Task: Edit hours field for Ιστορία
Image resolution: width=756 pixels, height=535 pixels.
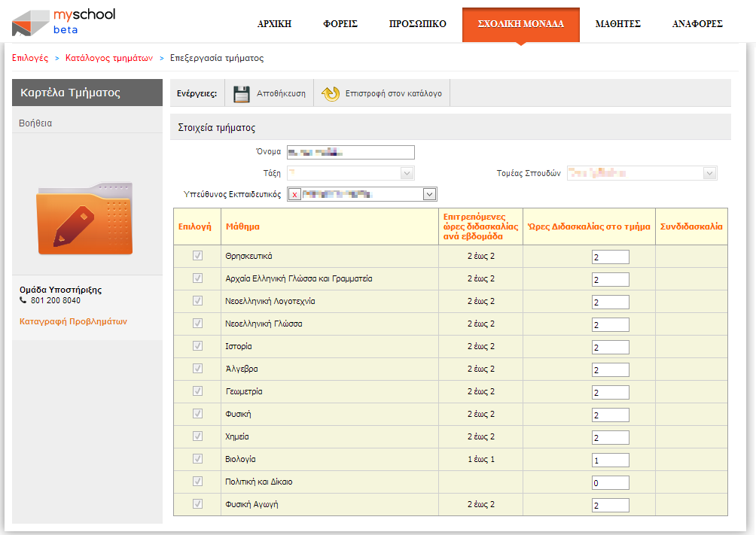Action: [x=611, y=348]
